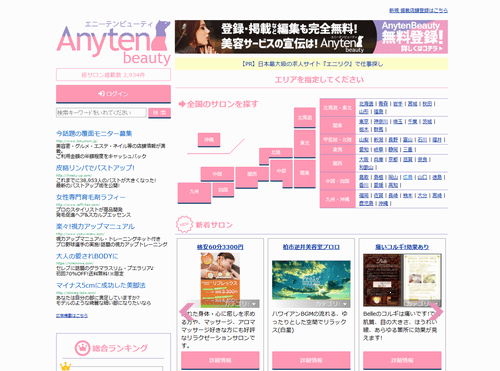Image resolution: width=500 pixels, height=371 pixels.
Task: Open the 今話題の覆面モニター募集 ad link
Action: click(94, 134)
